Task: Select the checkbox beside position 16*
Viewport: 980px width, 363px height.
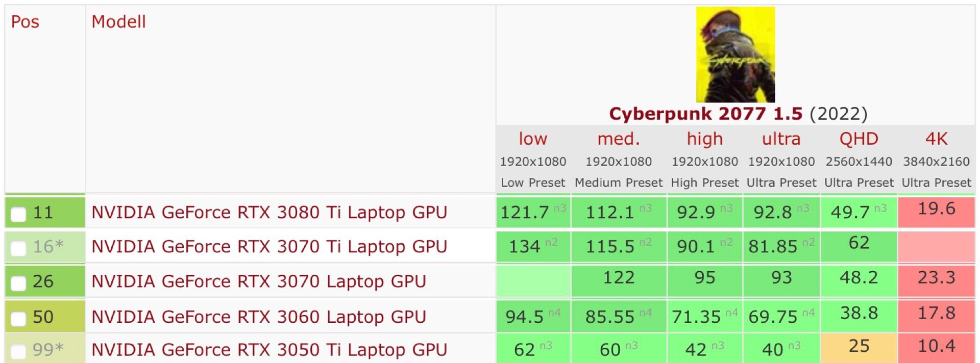Action: click(x=18, y=248)
